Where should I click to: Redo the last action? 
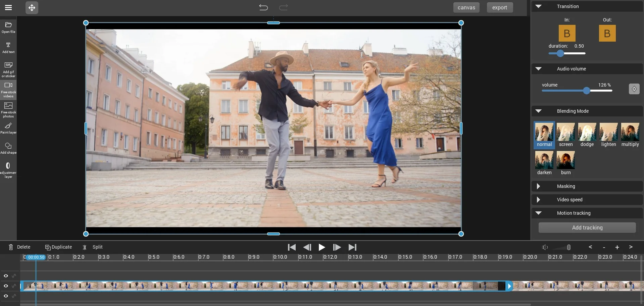pyautogui.click(x=284, y=7)
